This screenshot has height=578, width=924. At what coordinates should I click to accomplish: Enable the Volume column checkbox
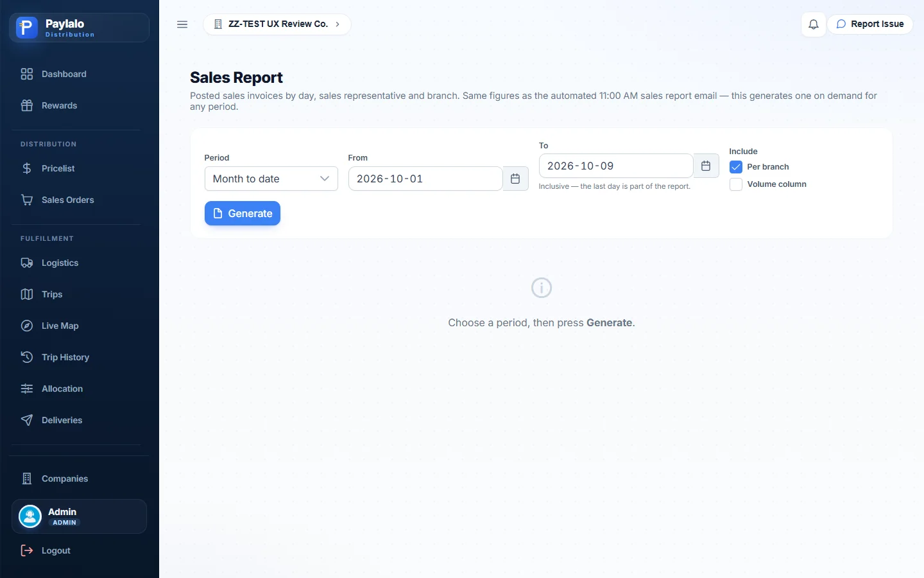pos(736,184)
